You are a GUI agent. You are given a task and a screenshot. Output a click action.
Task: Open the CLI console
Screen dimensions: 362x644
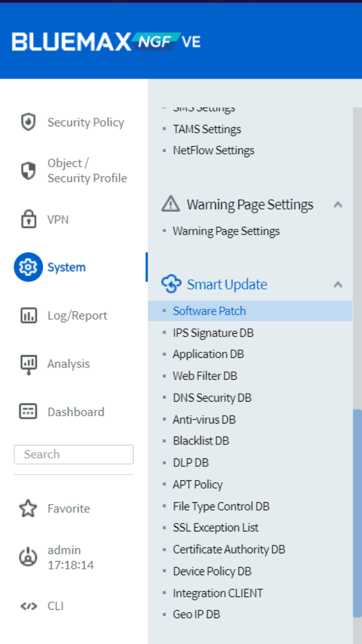pyautogui.click(x=56, y=606)
